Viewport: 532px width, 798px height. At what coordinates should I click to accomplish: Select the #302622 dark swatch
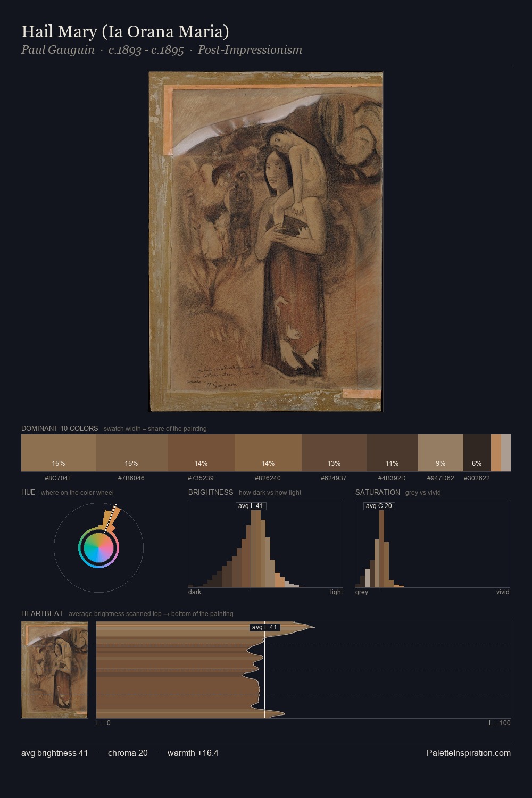(x=477, y=453)
